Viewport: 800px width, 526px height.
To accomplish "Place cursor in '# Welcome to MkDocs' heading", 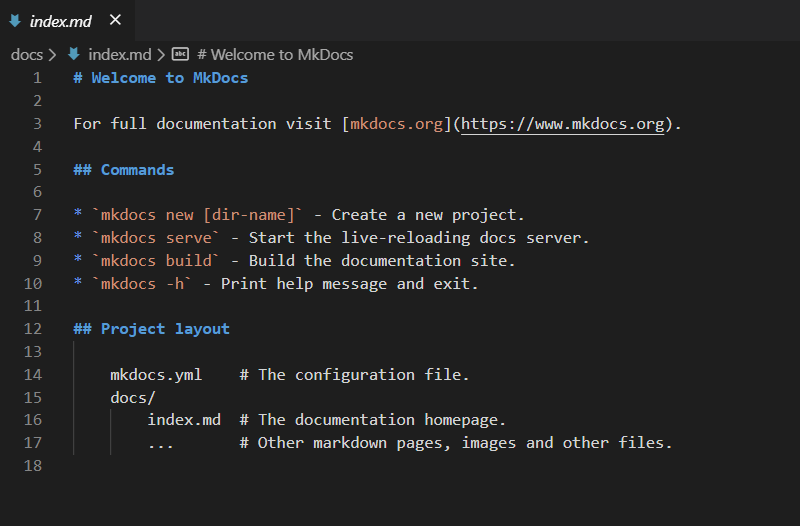I will click(x=161, y=78).
